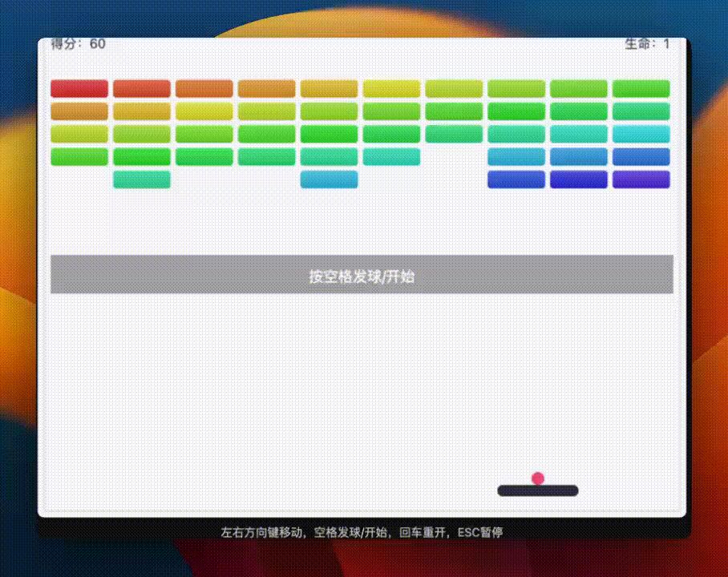Click the 左右方向键移动 instruction text
Screen dimensions: 728x577
261,532
